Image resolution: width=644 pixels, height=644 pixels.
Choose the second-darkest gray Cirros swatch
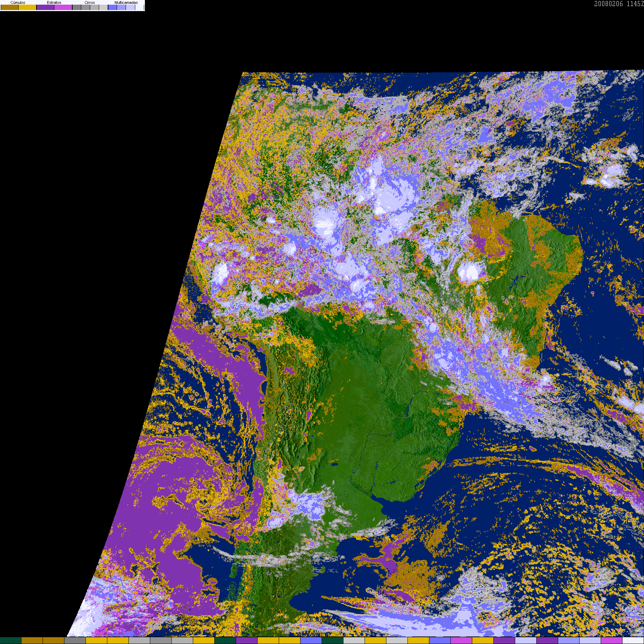[86, 8]
